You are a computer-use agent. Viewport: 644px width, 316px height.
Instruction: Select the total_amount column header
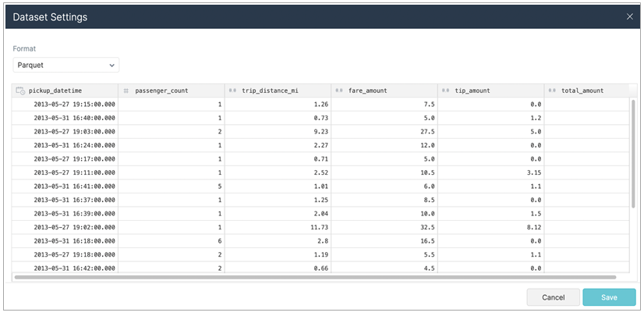[x=586, y=91]
